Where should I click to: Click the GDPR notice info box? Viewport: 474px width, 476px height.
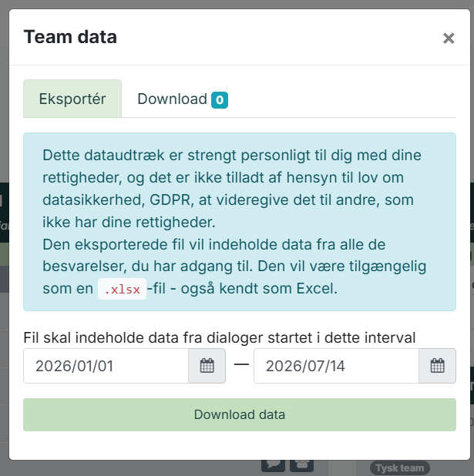click(x=240, y=222)
